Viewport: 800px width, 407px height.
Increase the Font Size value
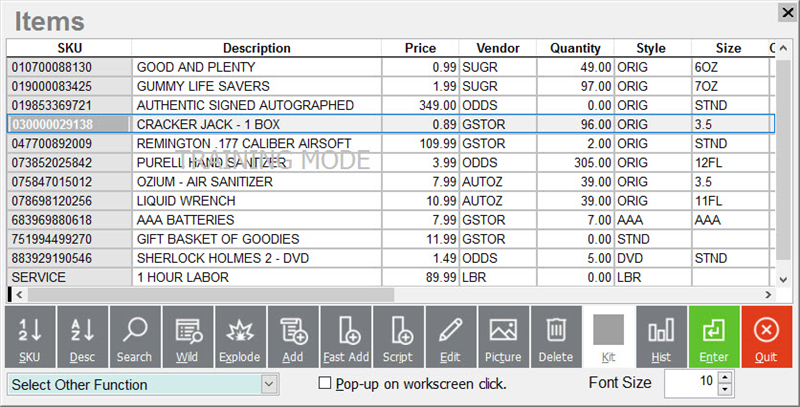pos(725,378)
